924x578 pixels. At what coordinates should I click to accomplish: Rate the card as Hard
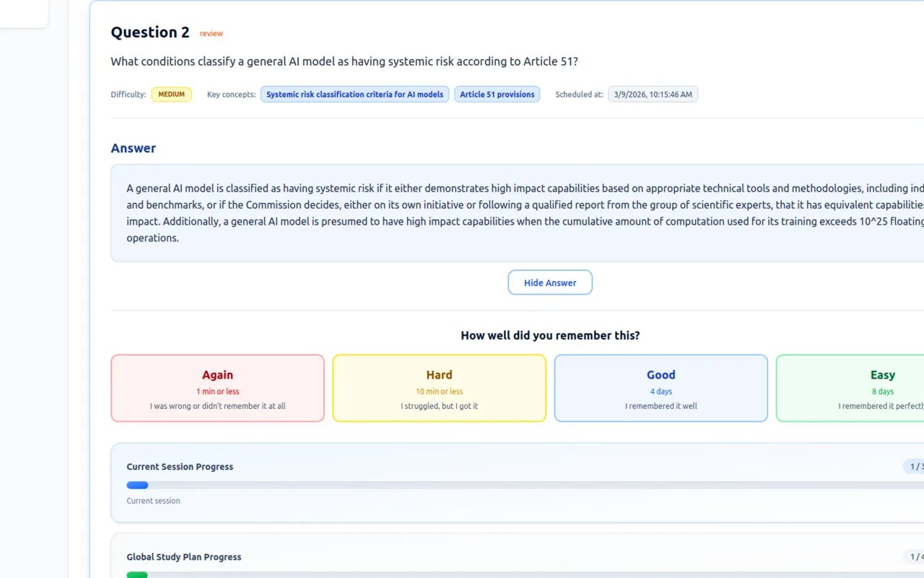click(x=439, y=388)
